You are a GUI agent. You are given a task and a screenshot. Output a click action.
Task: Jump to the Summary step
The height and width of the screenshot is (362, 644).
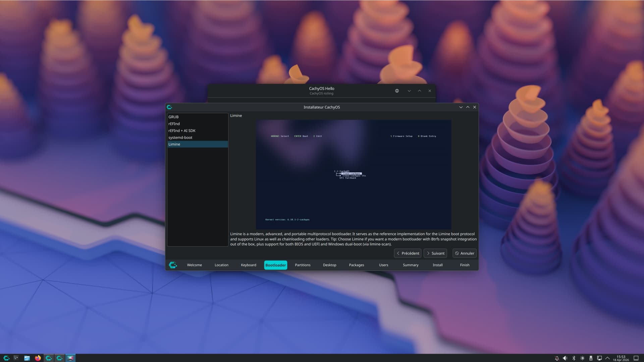(411, 265)
